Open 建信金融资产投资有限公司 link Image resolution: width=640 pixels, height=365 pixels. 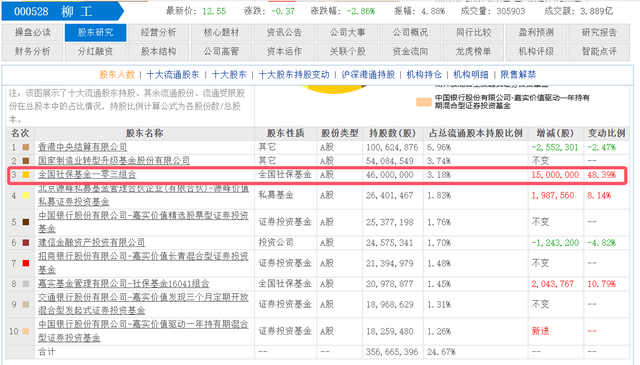click(x=91, y=243)
